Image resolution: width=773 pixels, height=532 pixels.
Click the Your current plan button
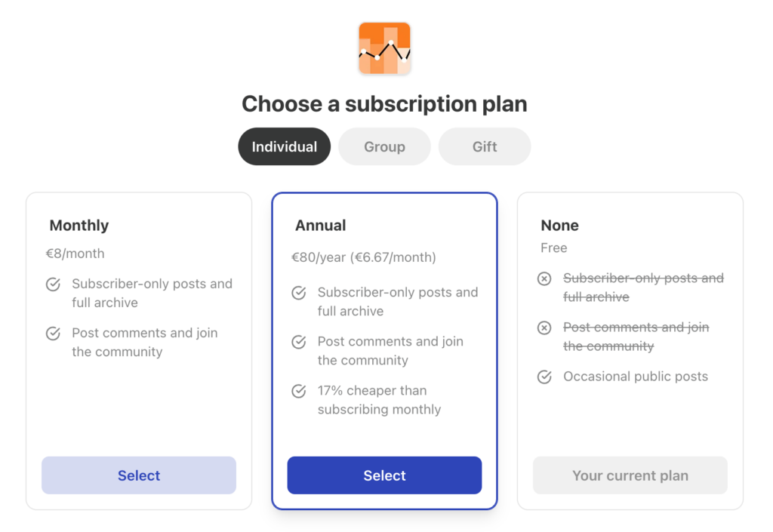630,475
